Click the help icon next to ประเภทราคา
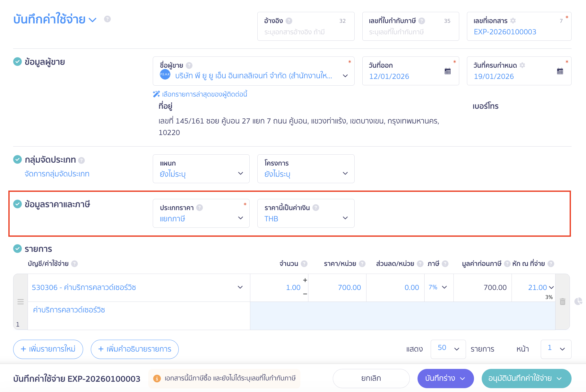The image size is (586, 392). [x=200, y=208]
